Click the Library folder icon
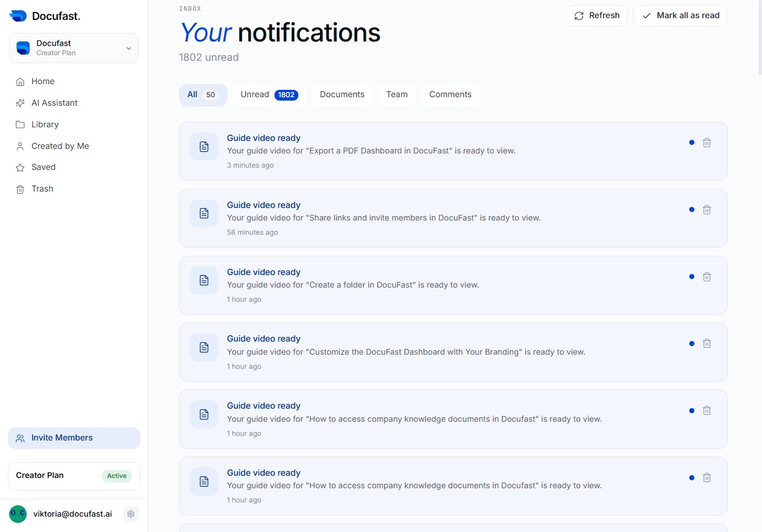This screenshot has width=762, height=532. tap(20, 124)
